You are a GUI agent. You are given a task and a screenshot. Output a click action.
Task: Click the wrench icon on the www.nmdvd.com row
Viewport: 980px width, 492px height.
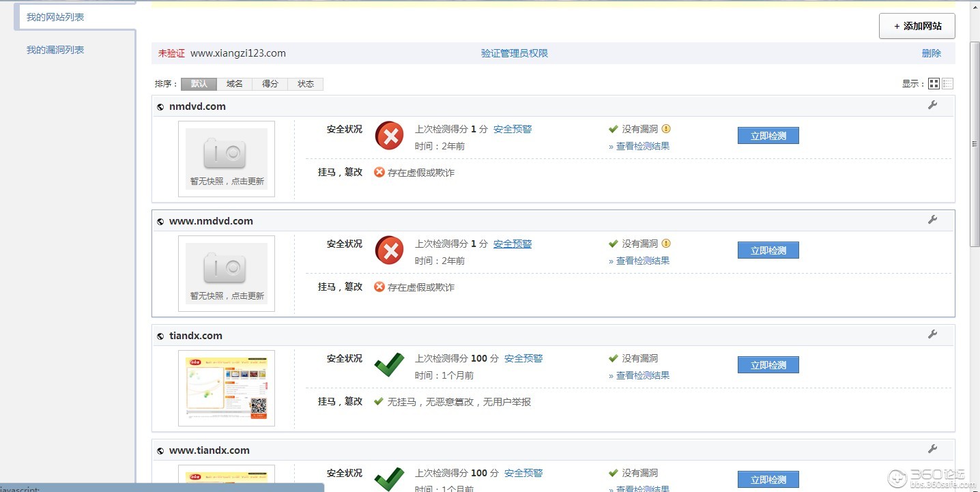tap(933, 220)
